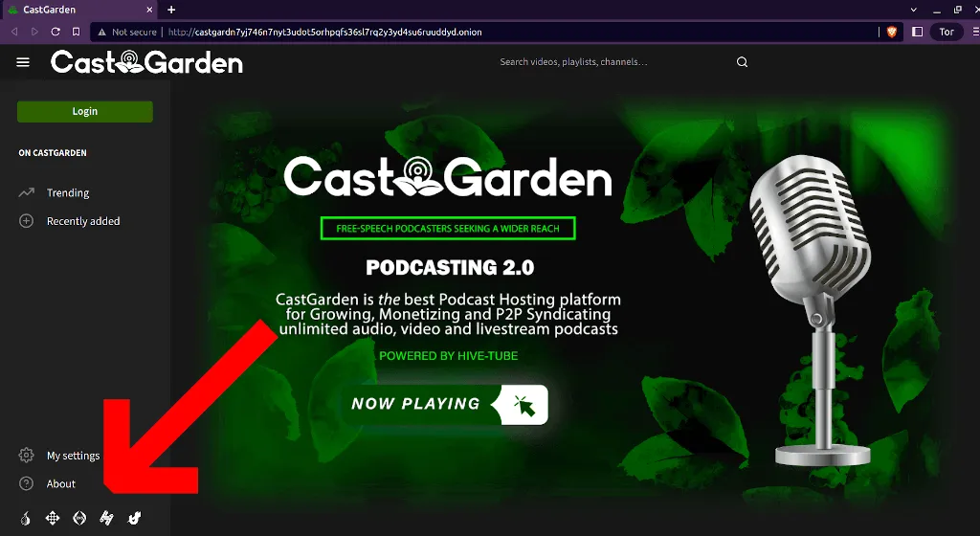Click the free-speech podcasters green banner text

pos(448,229)
